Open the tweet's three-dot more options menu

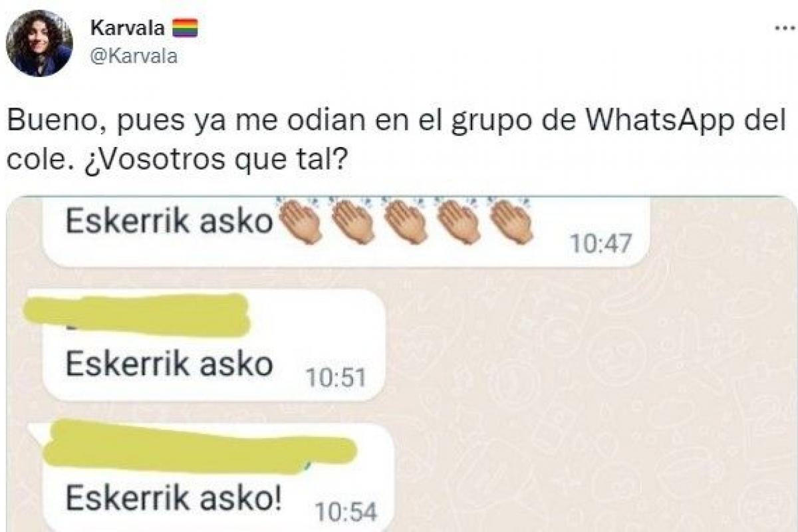pos(786,29)
